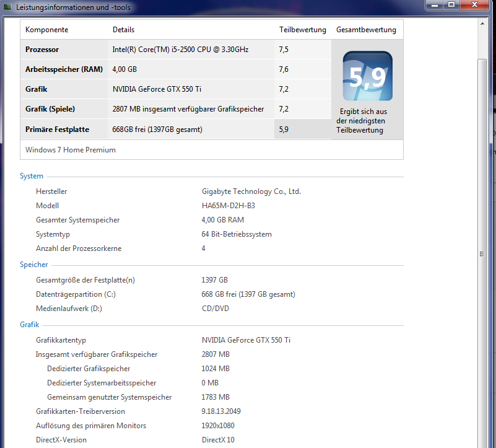Click the Modell label
The height and width of the screenshot is (448, 496).
click(x=48, y=206)
